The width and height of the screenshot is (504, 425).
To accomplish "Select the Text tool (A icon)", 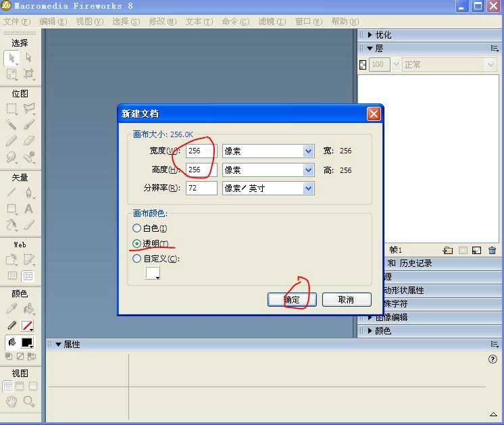I will pos(29,209).
